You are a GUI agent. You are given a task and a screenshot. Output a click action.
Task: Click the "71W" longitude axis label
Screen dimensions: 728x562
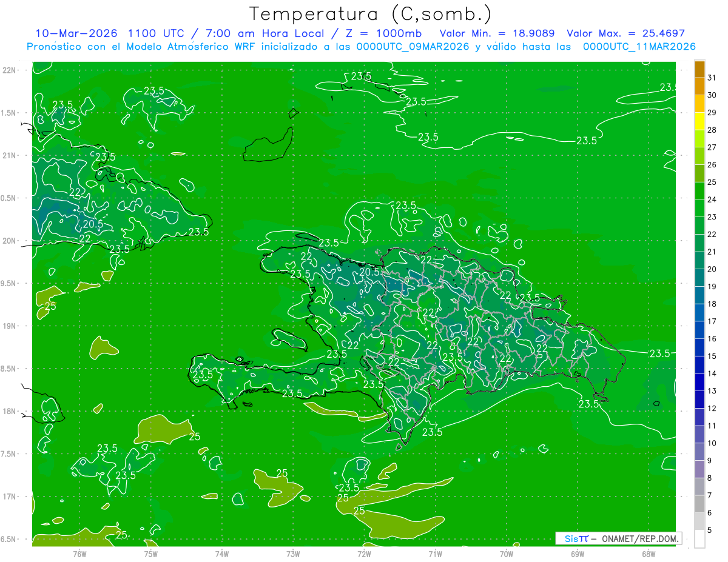435,554
